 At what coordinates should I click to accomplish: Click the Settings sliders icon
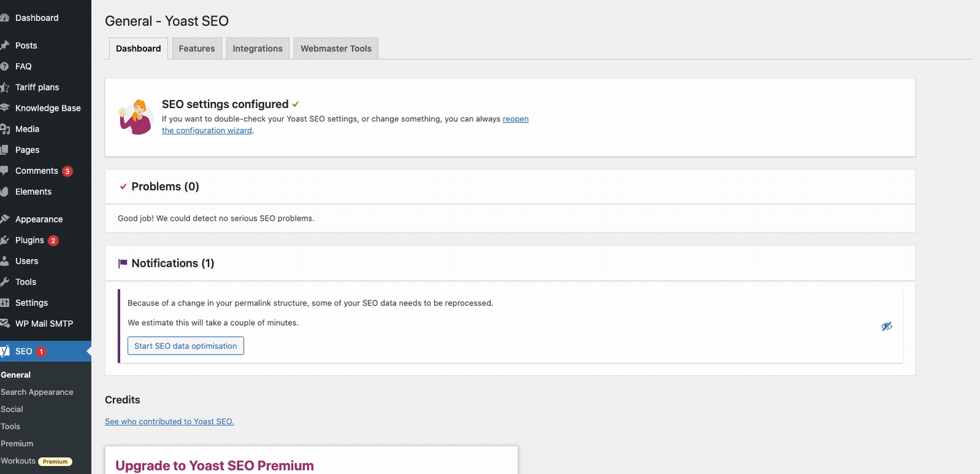coord(4,302)
